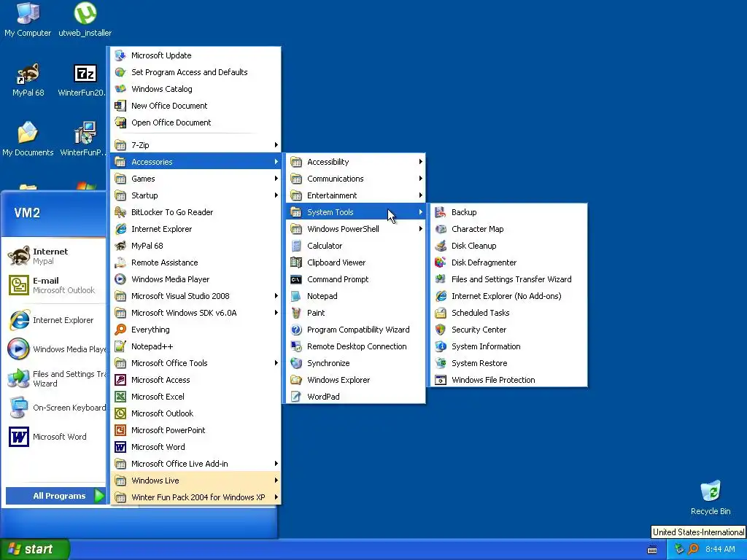Expand the Games submenu
Viewport: 747px width, 560px height.
[x=196, y=179]
